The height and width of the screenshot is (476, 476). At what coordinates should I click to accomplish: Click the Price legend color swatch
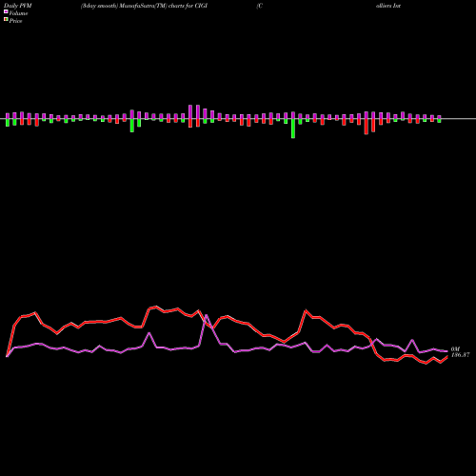pyautogui.click(x=6, y=20)
